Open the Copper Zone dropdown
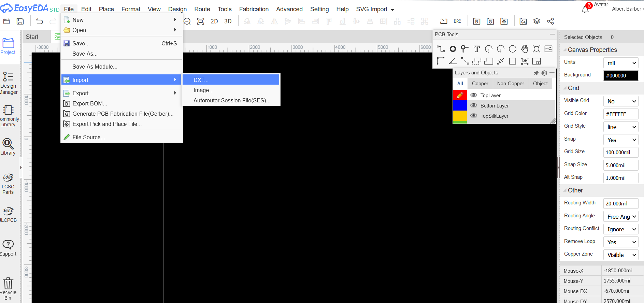The height and width of the screenshot is (303, 644). (621, 255)
